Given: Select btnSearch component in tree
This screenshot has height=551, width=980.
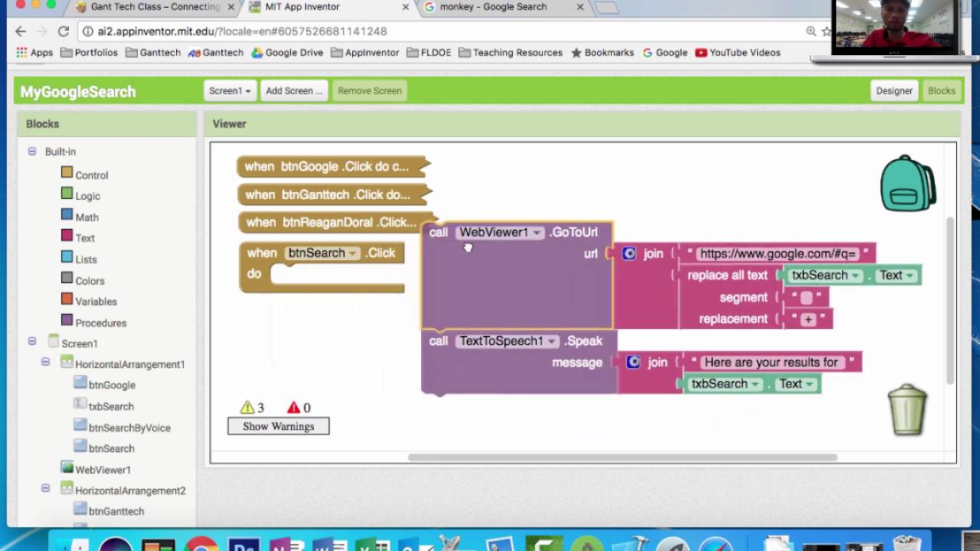Looking at the screenshot, I should (x=111, y=448).
